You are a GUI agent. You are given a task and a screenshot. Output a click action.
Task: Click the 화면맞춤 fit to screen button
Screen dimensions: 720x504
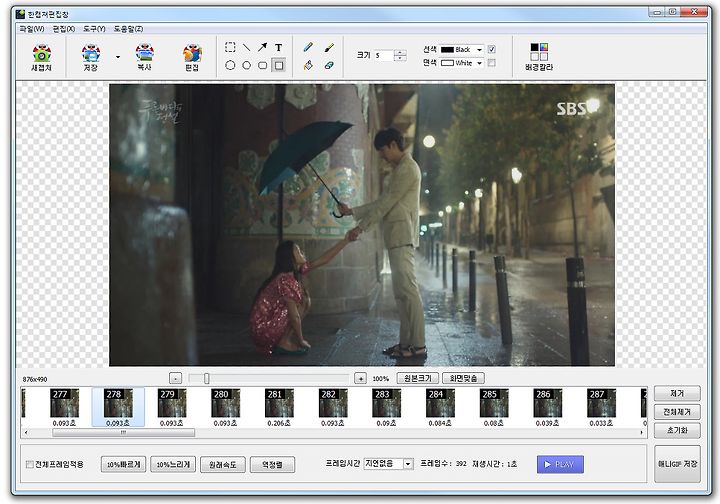(x=463, y=378)
